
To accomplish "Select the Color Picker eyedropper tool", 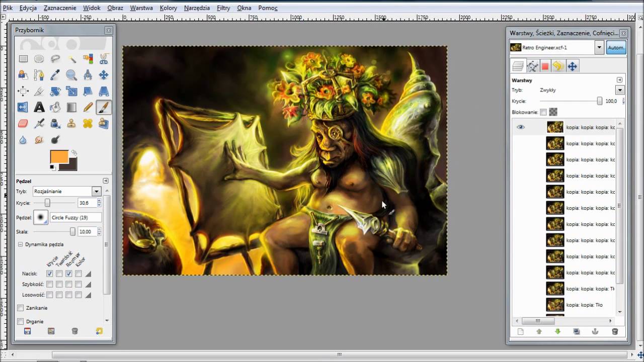I will tap(55, 75).
